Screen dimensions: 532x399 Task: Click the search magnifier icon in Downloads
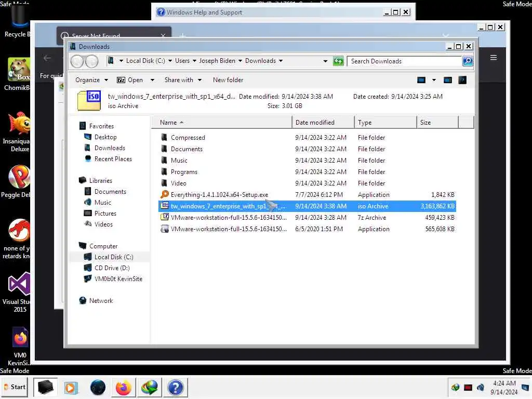(x=468, y=61)
